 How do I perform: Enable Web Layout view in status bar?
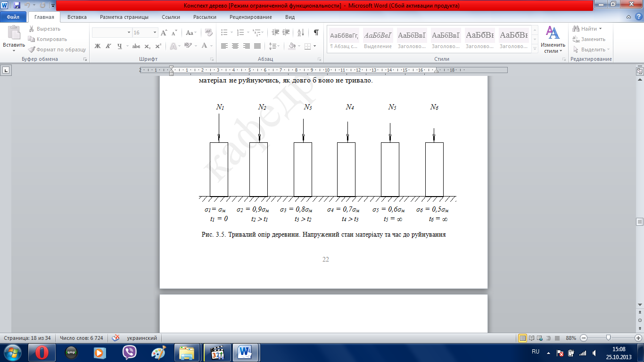[x=541, y=338]
